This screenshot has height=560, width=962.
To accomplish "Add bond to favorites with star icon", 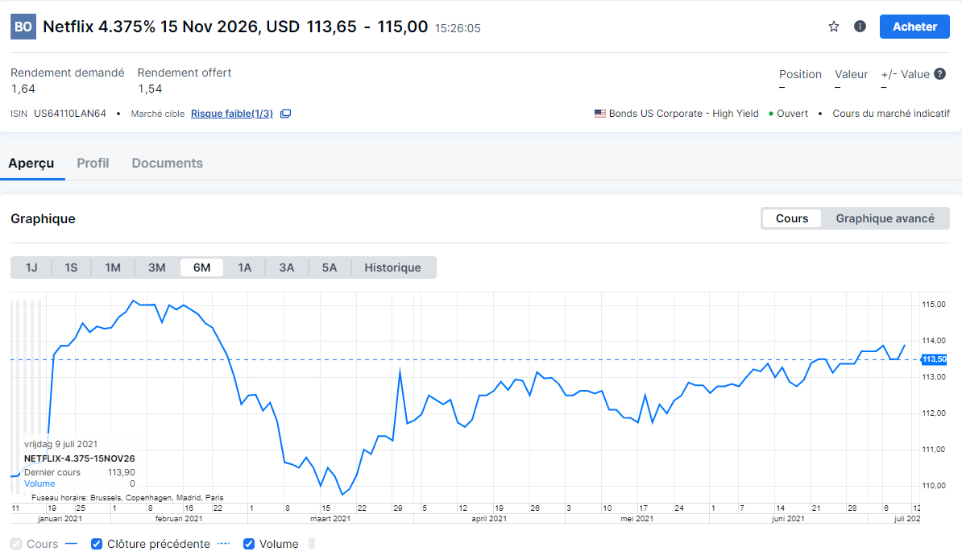I will [833, 27].
